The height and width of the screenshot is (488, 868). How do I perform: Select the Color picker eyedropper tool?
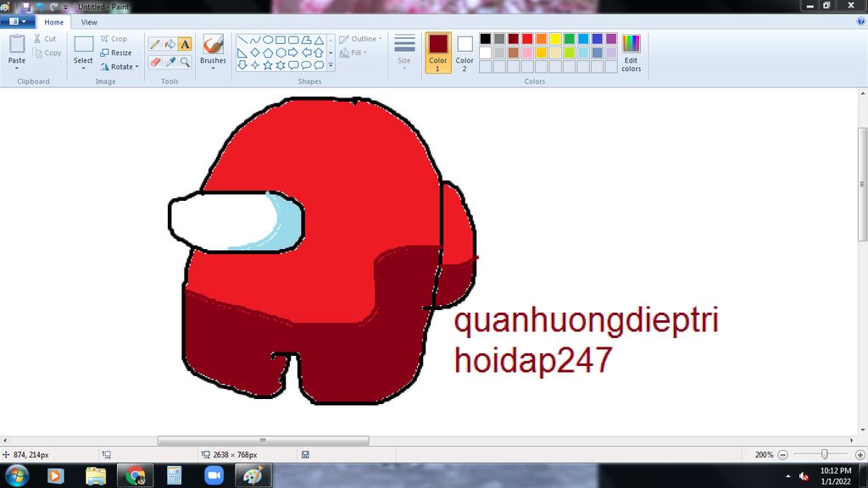(x=170, y=62)
